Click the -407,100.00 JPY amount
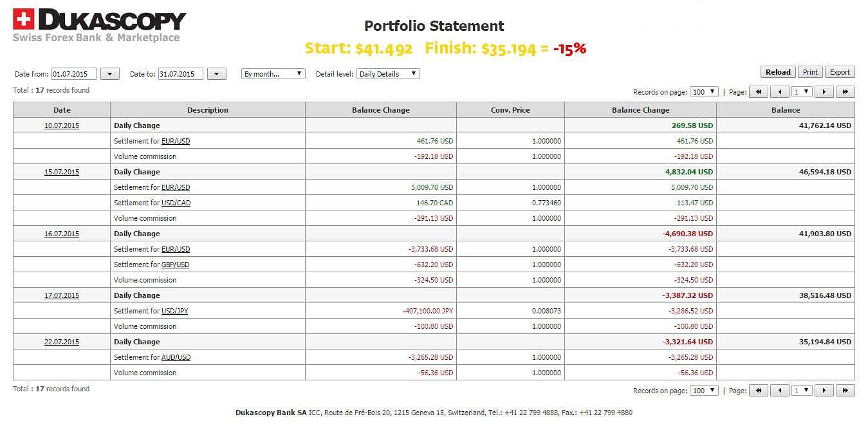The image size is (868, 428). [427, 311]
